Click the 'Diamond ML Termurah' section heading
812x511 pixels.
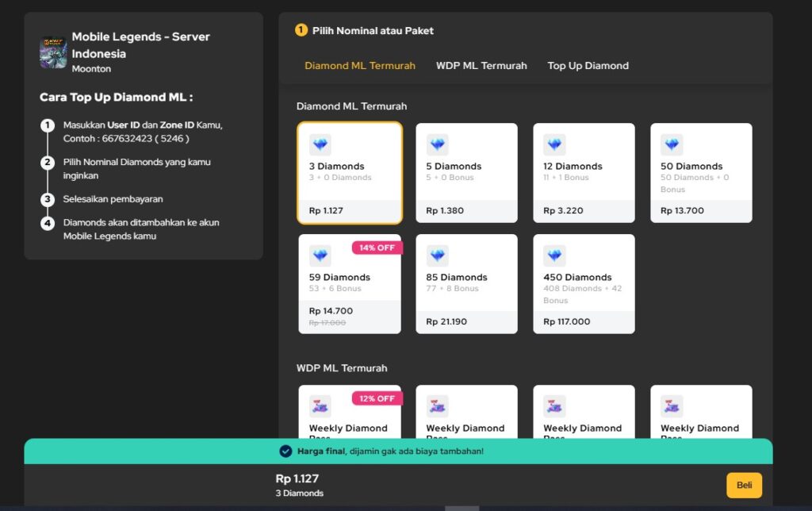pyautogui.click(x=351, y=106)
